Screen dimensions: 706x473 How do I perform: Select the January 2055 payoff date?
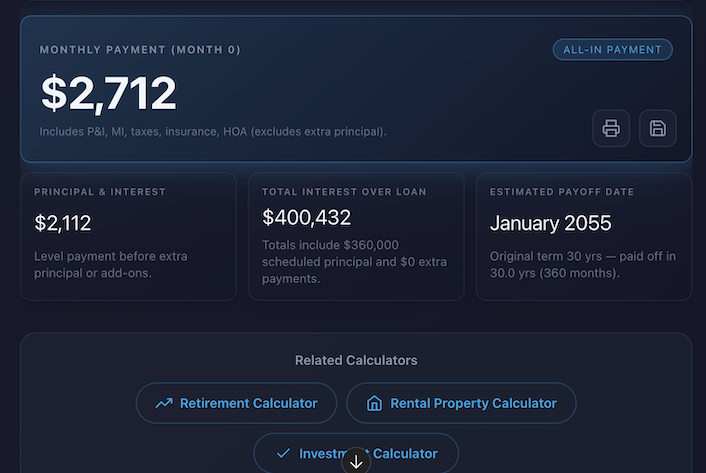550,223
